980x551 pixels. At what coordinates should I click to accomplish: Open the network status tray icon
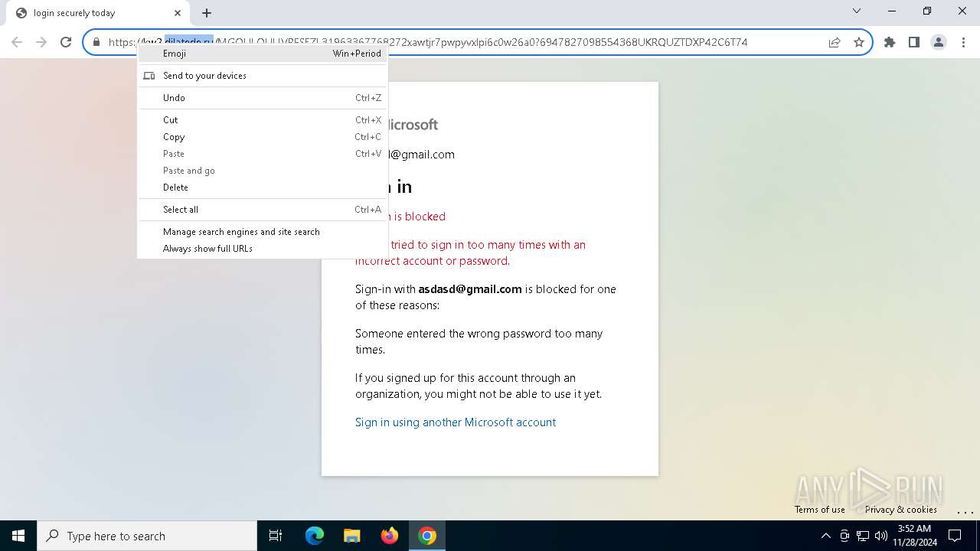click(x=863, y=536)
